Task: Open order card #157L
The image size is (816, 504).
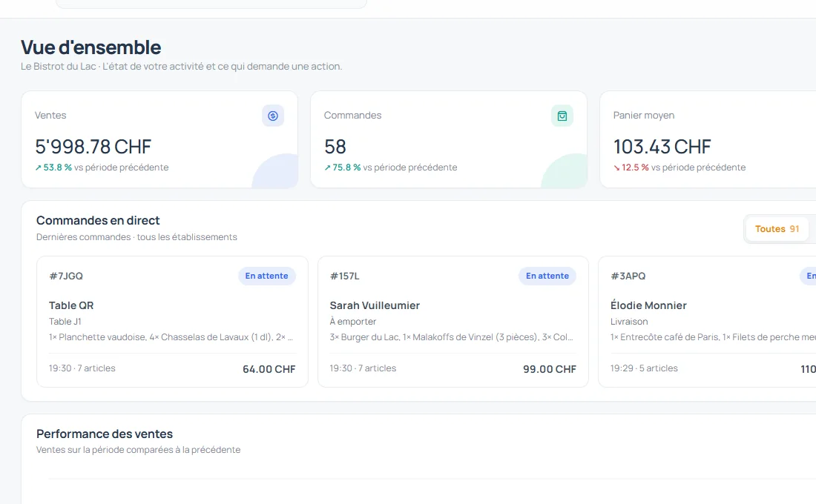Action: (x=453, y=322)
